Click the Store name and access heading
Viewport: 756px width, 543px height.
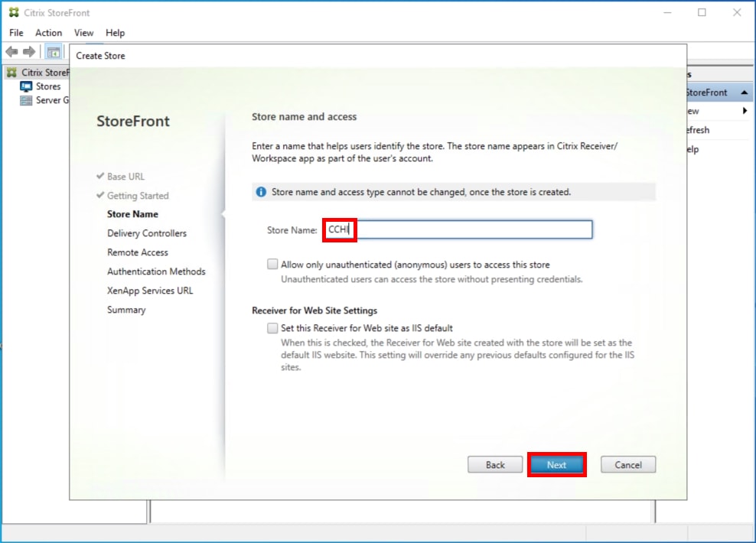pyautogui.click(x=305, y=116)
